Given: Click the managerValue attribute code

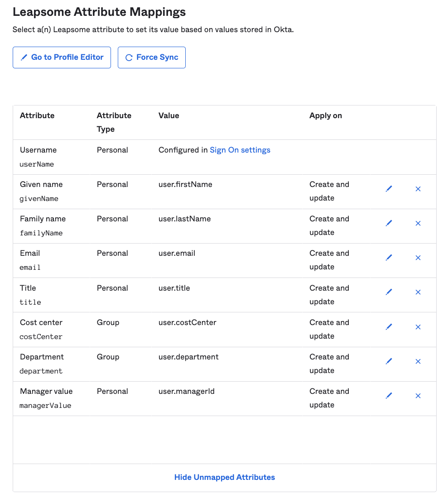Looking at the screenshot, I should coord(45,406).
